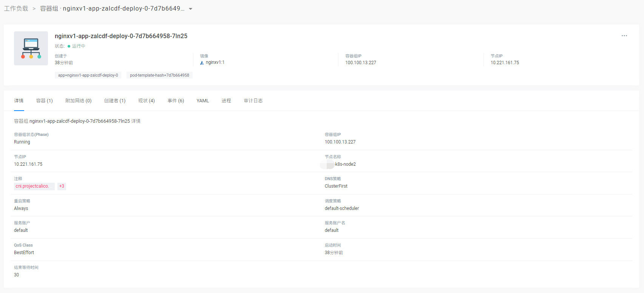This screenshot has width=644, height=293.
Task: Switch to the YAML tab
Action: pos(202,101)
